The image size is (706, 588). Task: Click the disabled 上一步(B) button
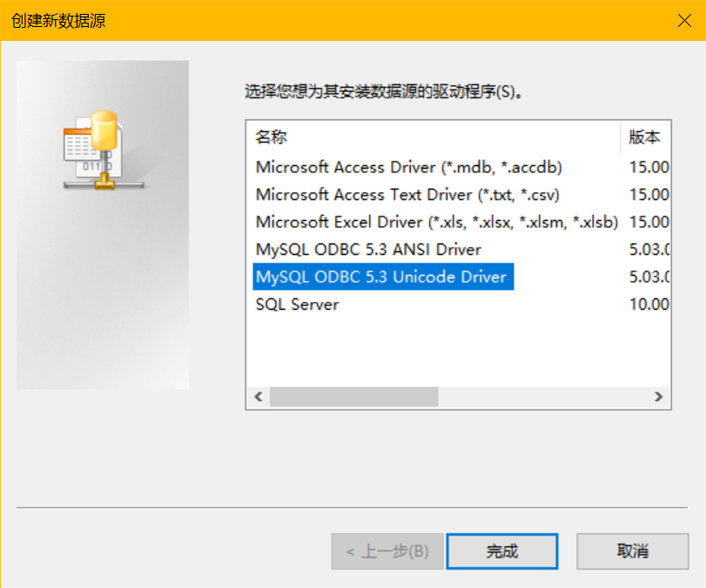click(387, 551)
